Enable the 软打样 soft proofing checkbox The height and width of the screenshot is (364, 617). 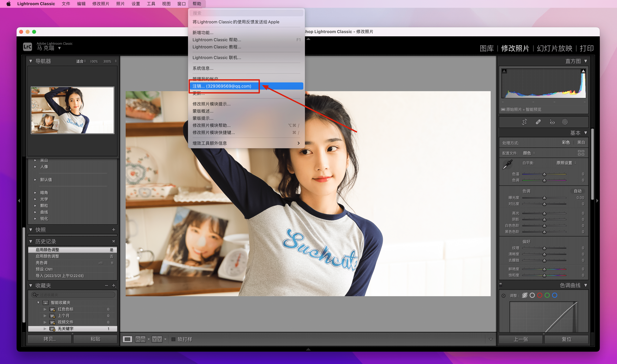pos(173,339)
